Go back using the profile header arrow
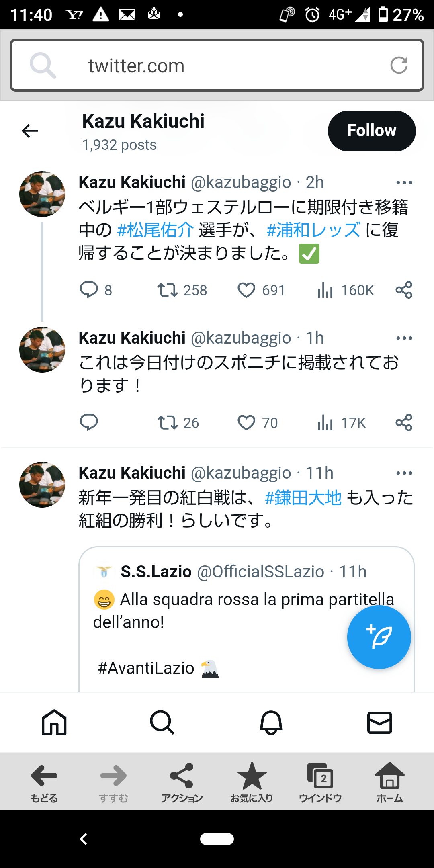Image resolution: width=434 pixels, height=868 pixels. pos(30,131)
